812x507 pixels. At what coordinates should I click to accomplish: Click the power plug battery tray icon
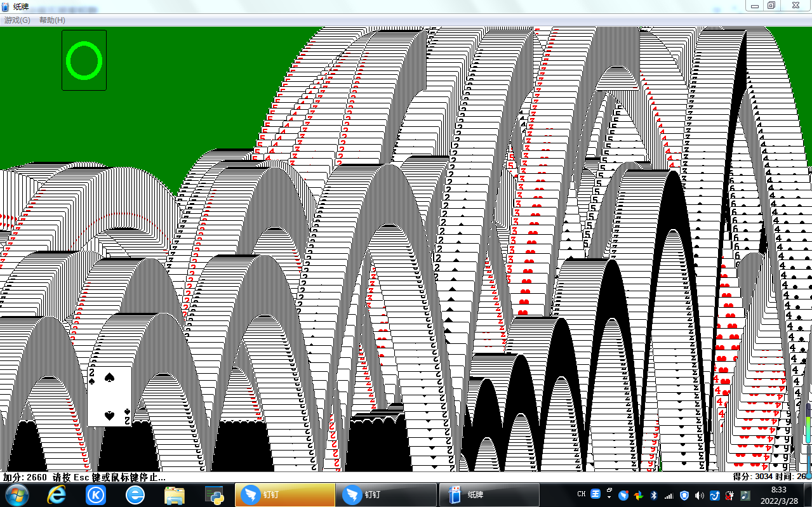(x=729, y=495)
